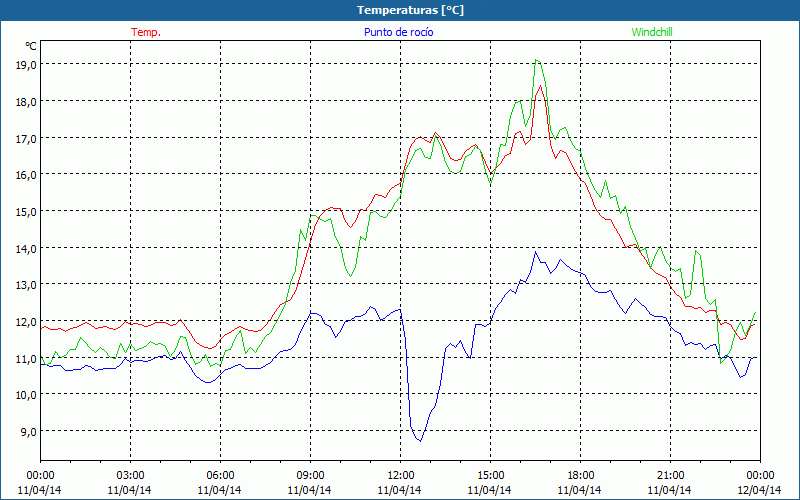Click the 09:00 time axis label

click(x=310, y=475)
